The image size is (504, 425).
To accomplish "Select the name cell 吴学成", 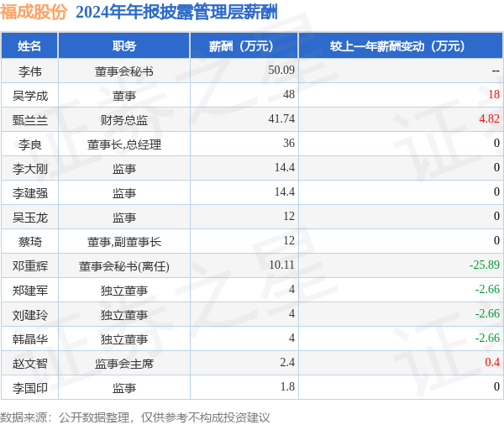I will (30, 96).
